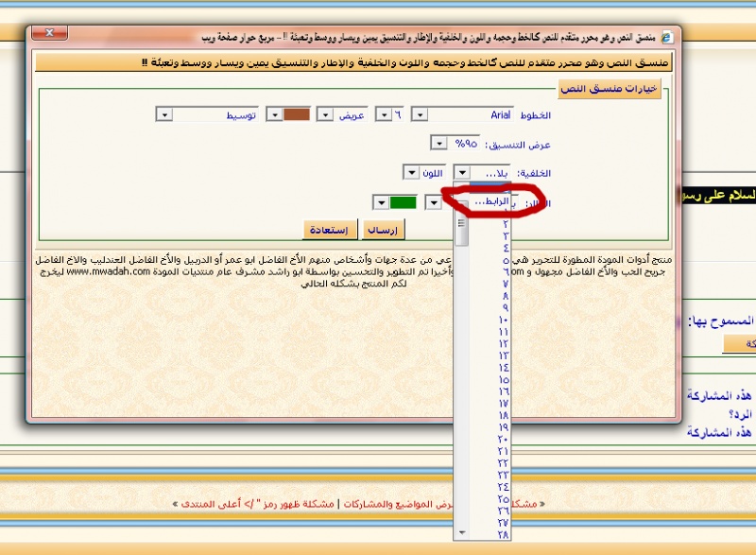Open the Arial font dropdown
This screenshot has height=555, width=756.
pyautogui.click(x=421, y=114)
